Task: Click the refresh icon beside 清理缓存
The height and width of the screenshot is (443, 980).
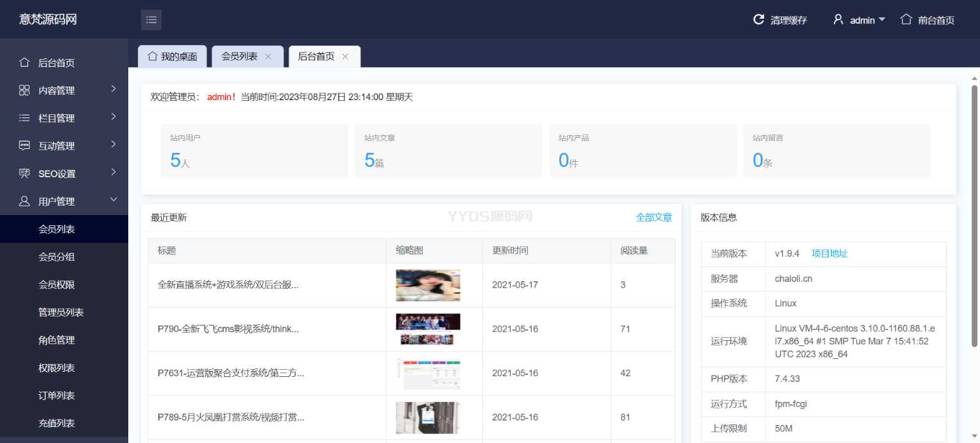Action: [759, 20]
